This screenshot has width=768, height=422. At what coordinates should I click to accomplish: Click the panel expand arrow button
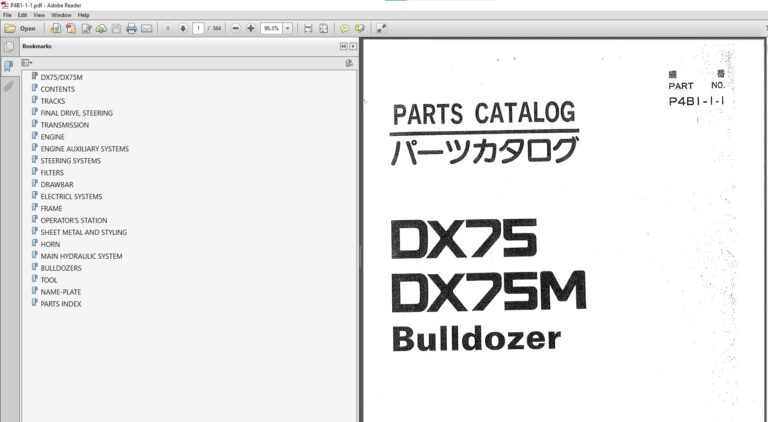point(353,46)
